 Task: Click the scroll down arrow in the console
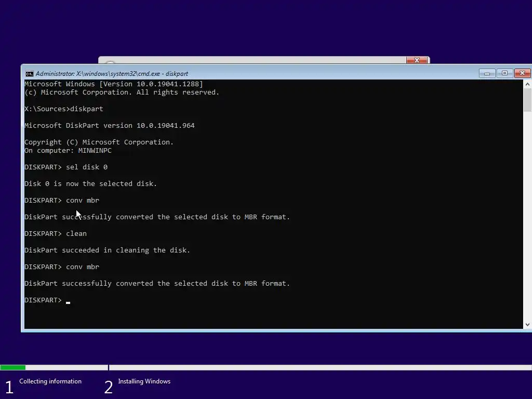tap(527, 325)
